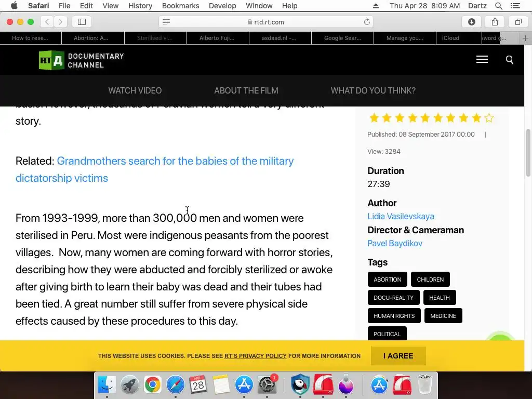532x399 pixels.
Task: Select the MEDICINE tag
Action: (x=443, y=316)
